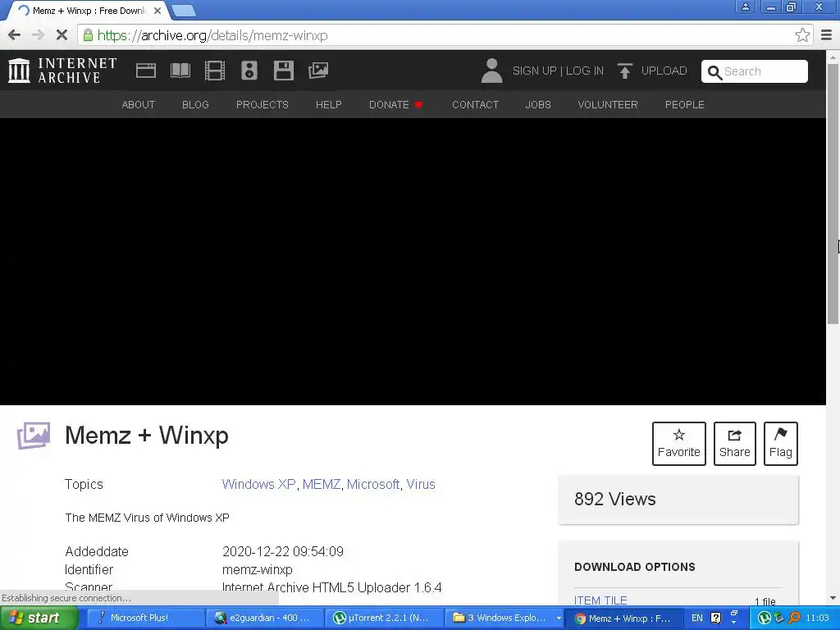
Task: Open the Images icon in the navbar
Action: click(318, 71)
